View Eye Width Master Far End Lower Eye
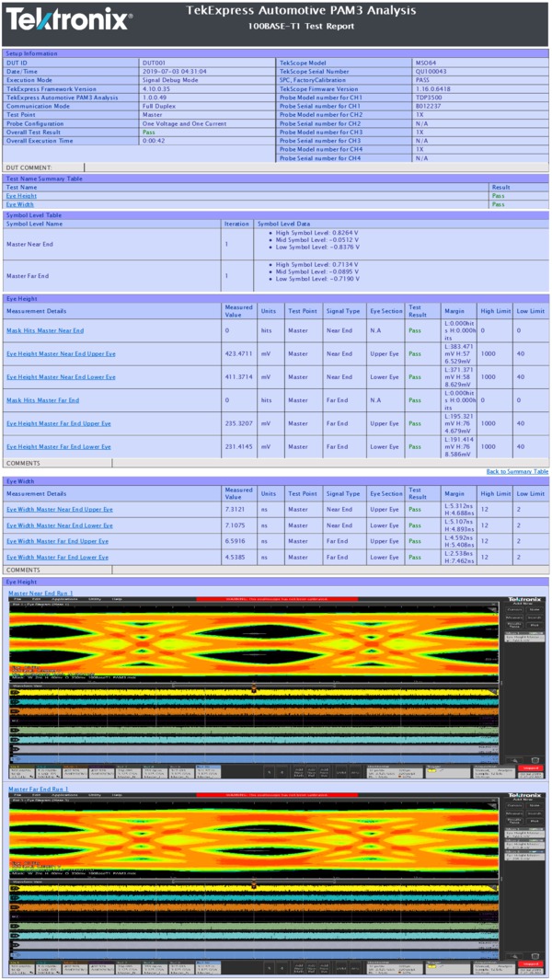The height and width of the screenshot is (980, 552). 58,557
